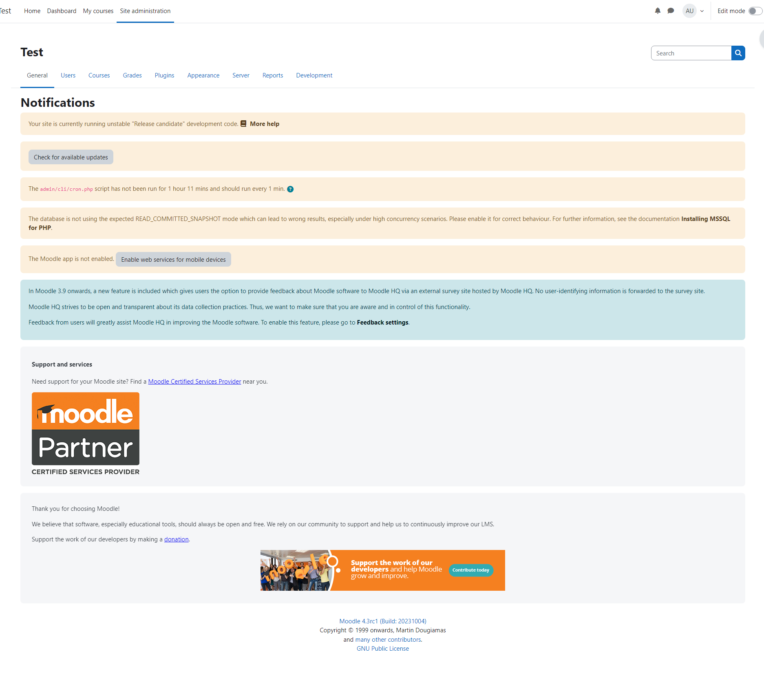Switch to the General tab
The height and width of the screenshot is (700, 764).
pos(37,75)
